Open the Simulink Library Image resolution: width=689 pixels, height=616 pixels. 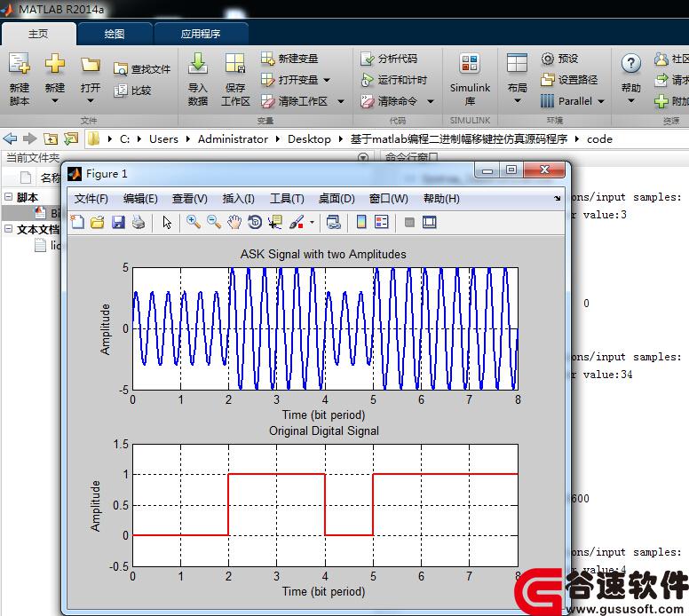(x=470, y=80)
